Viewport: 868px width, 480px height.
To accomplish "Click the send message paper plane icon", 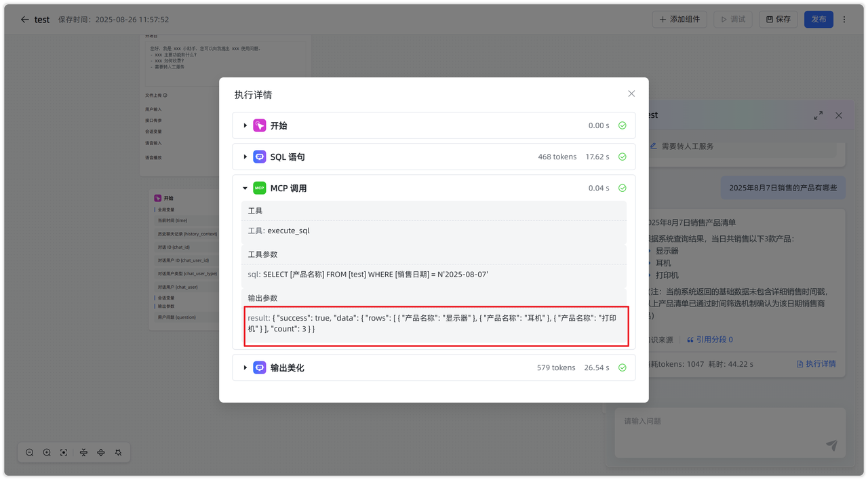I will click(x=831, y=445).
